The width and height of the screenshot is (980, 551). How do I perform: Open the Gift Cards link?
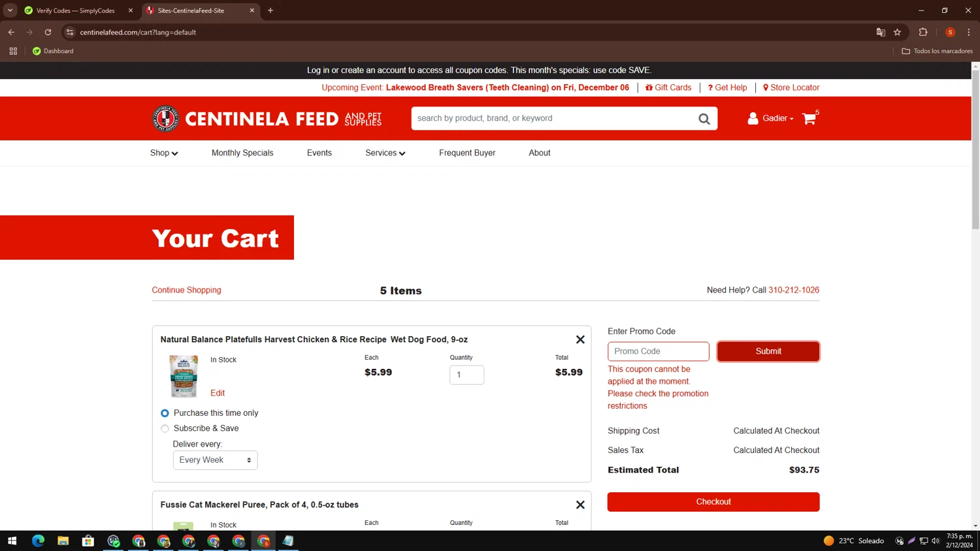(668, 87)
